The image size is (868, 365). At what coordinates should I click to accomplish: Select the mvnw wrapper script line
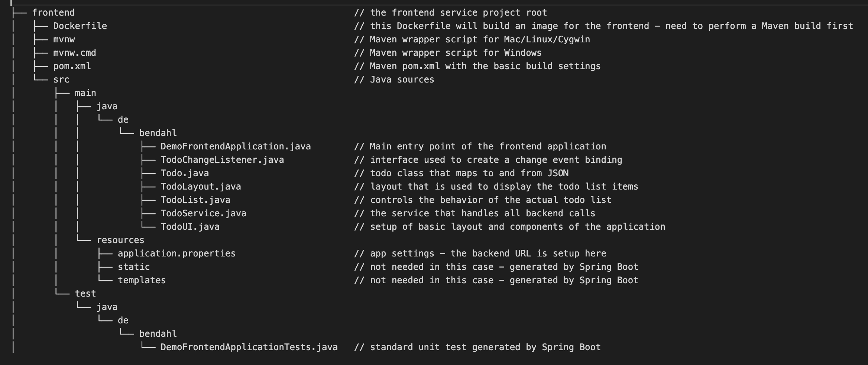[x=64, y=39]
